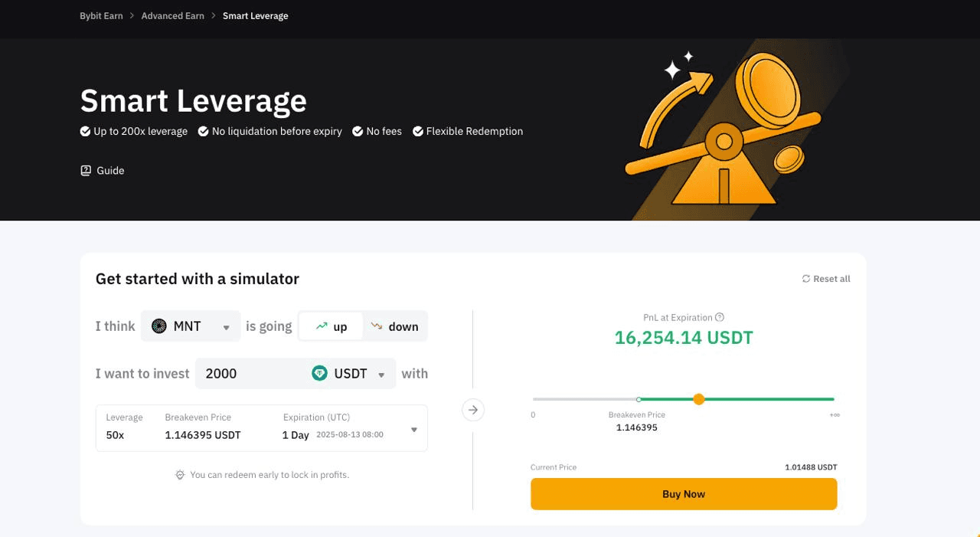Screen dimensions: 980x537
Task: Click the lightbulb tip icon
Action: 180,475
